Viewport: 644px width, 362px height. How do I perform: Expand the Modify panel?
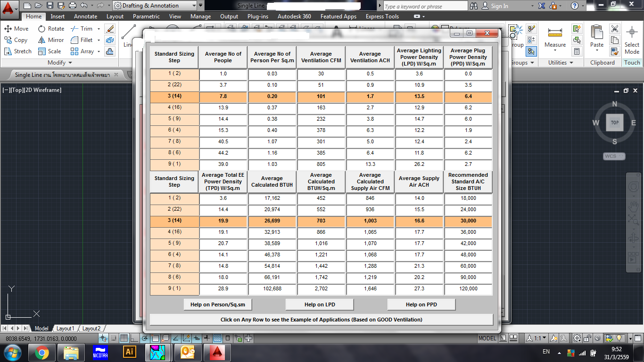(x=60, y=63)
